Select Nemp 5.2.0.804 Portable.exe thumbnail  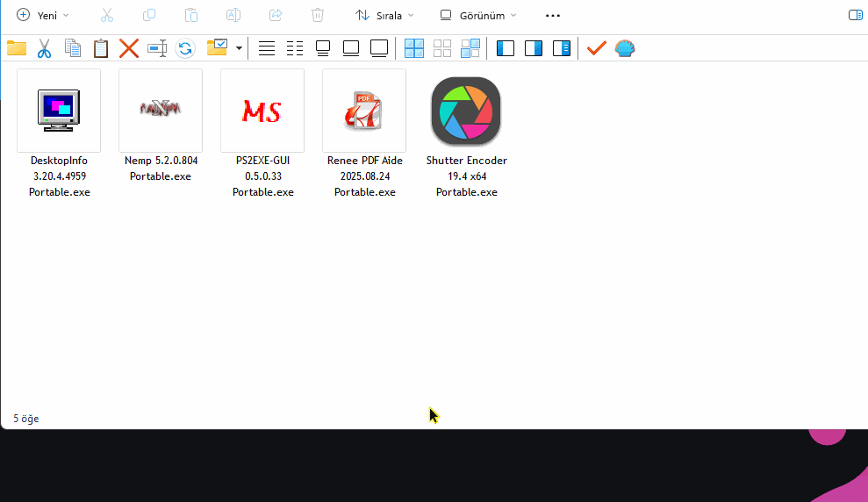[x=161, y=110]
